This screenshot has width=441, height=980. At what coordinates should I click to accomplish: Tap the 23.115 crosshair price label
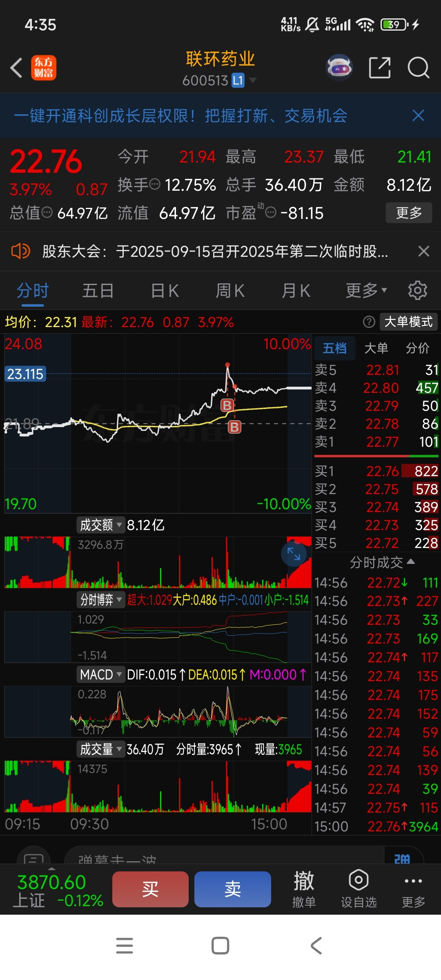25,374
